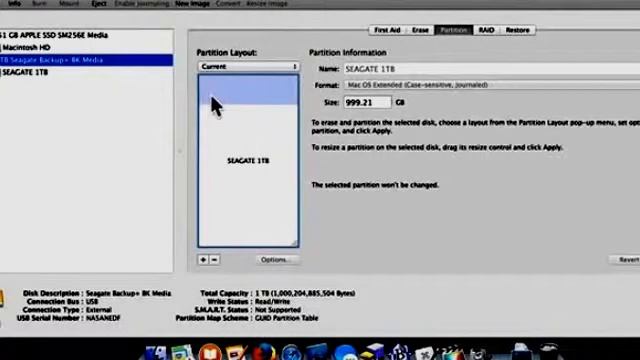Open the RAID tab
The height and width of the screenshot is (360, 640).
coord(486,30)
